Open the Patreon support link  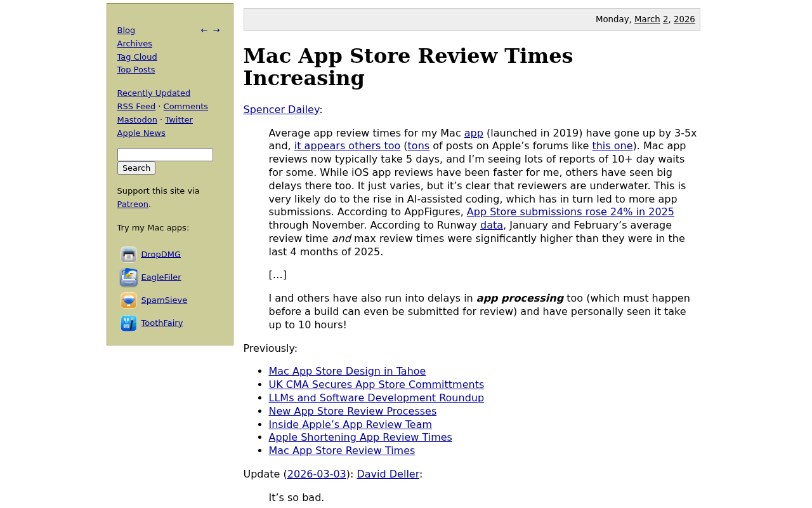pyautogui.click(x=133, y=204)
